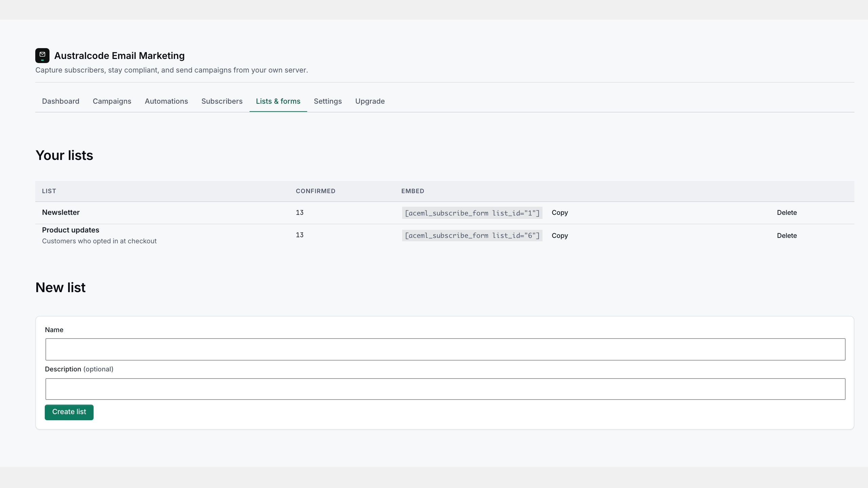
Task: Click the Product updates list name
Action: [71, 230]
